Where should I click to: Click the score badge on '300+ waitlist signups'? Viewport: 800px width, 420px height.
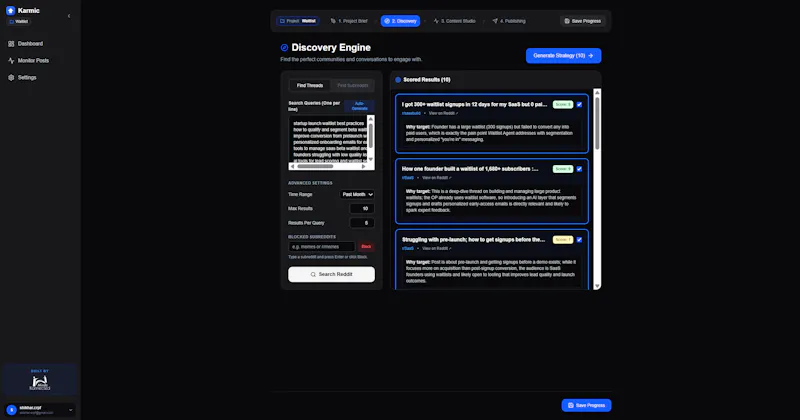[563, 105]
